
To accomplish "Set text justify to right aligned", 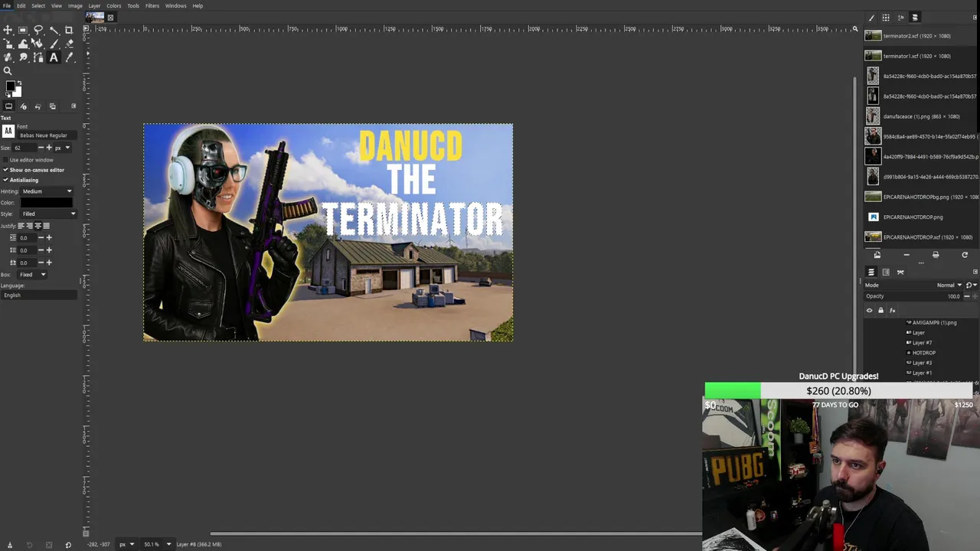I will pos(29,226).
